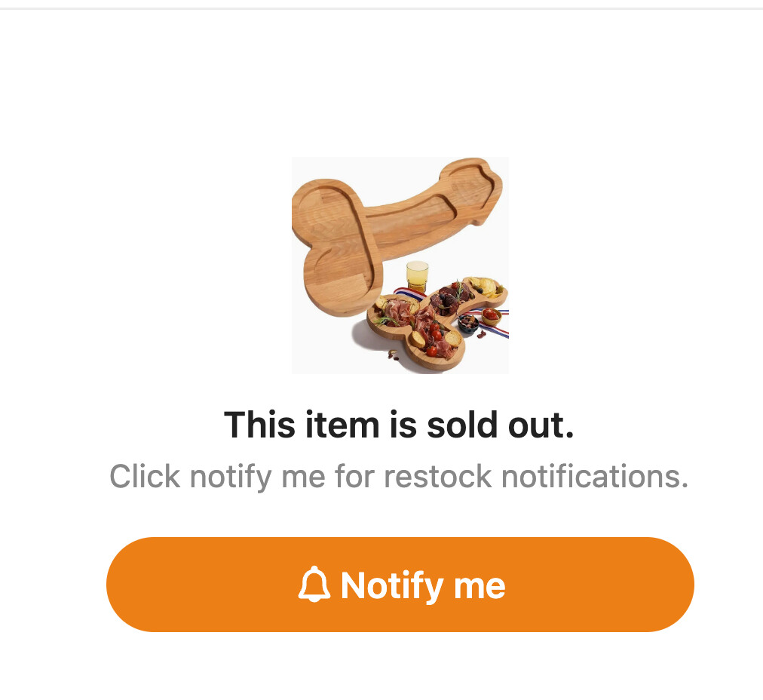Open the sold-out product thumbnail

[400, 265]
